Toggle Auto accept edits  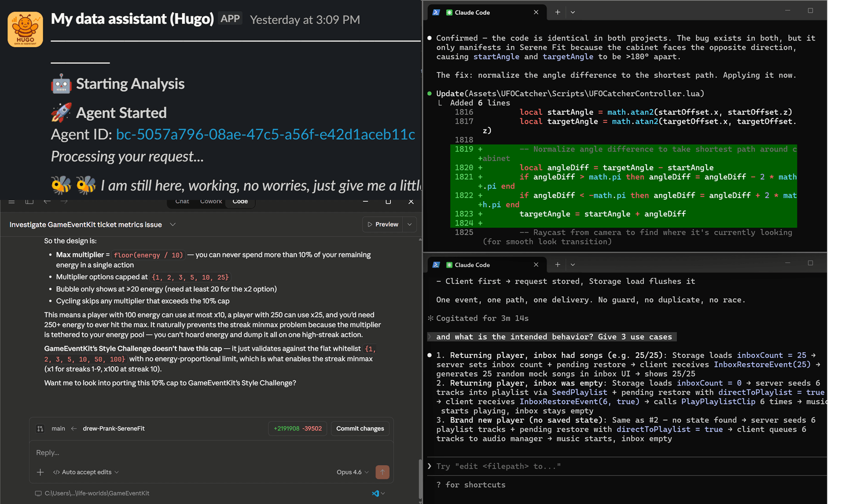click(x=86, y=472)
